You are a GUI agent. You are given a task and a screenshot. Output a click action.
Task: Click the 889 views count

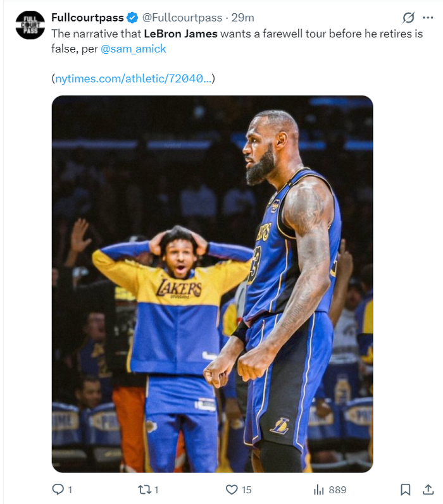(337, 490)
